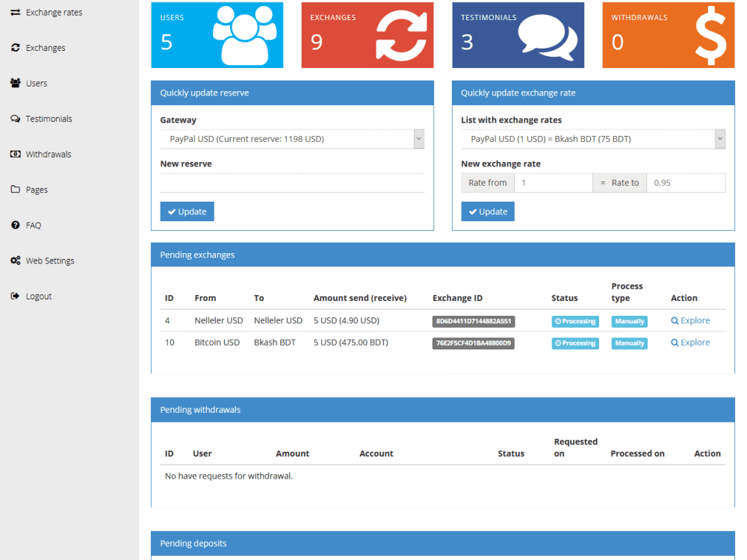Click Manually badge in exchange 4 row

tap(629, 321)
